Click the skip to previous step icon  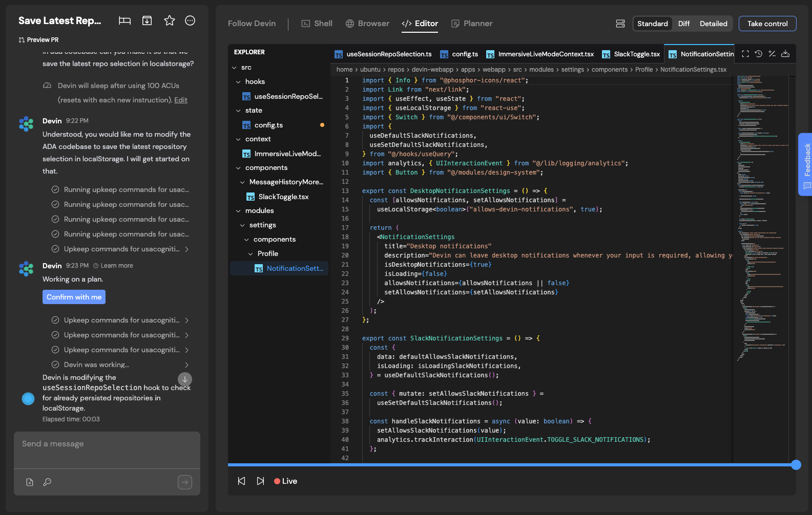point(242,481)
